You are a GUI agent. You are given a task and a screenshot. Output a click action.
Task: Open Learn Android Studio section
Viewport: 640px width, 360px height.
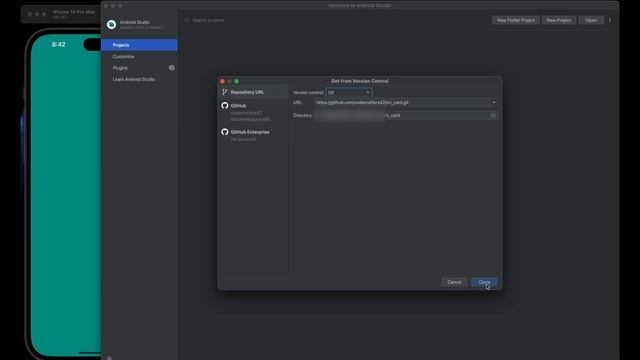pos(139,79)
